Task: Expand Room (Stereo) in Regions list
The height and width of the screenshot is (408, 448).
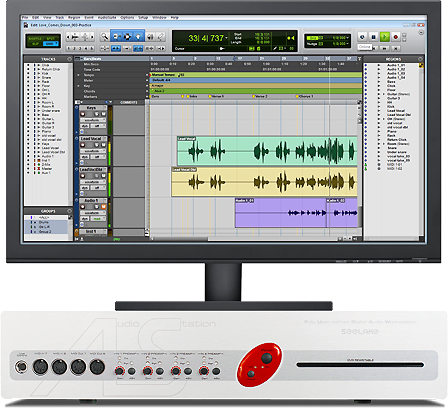Action: [x=384, y=144]
